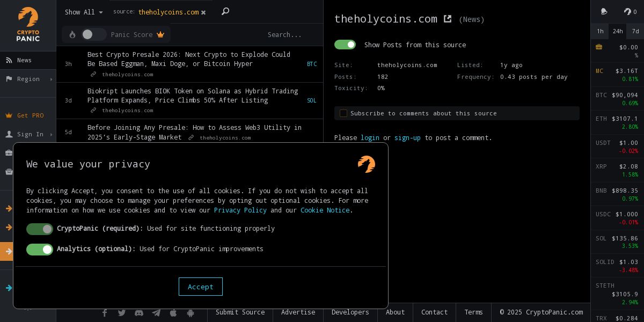Select the 24h timeframe tab
This screenshot has height=322, width=644.
[x=618, y=31]
